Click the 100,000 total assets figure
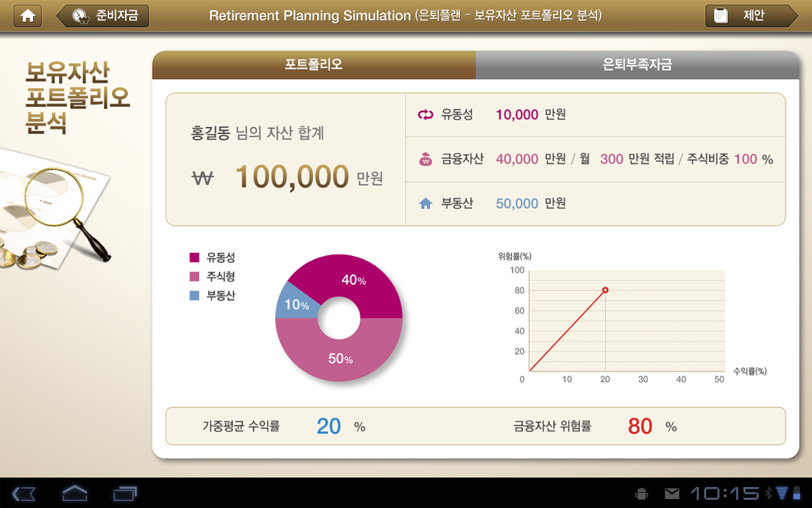 (x=292, y=176)
